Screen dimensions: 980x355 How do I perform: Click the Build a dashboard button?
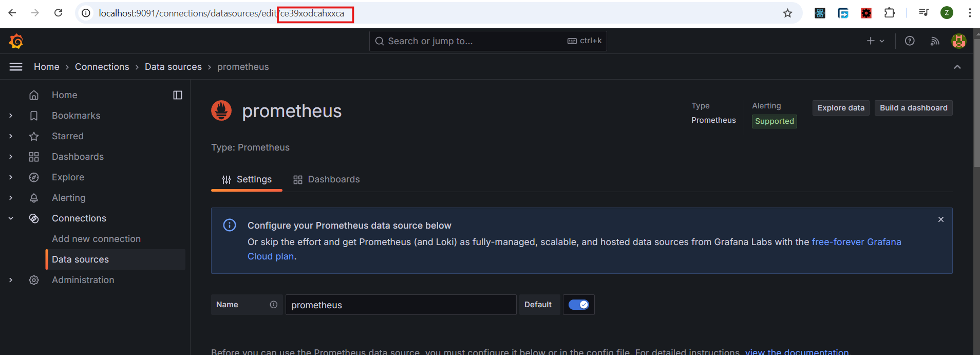click(913, 108)
